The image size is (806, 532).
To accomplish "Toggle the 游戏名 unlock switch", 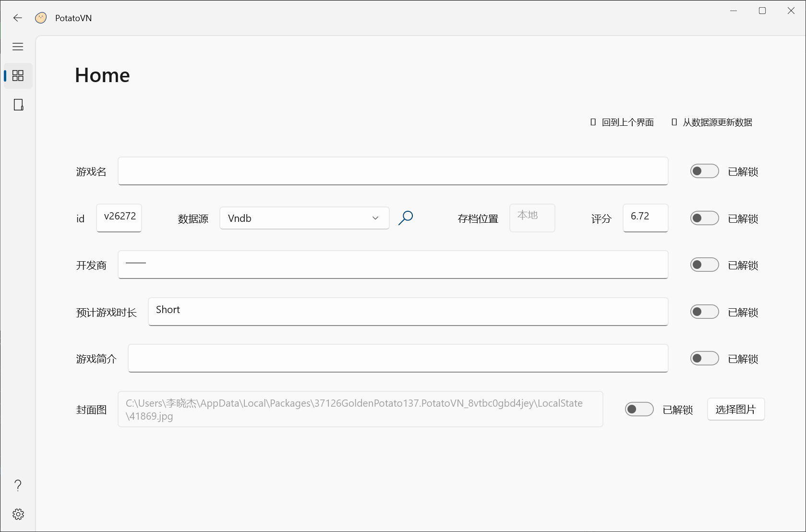I will click(x=704, y=171).
